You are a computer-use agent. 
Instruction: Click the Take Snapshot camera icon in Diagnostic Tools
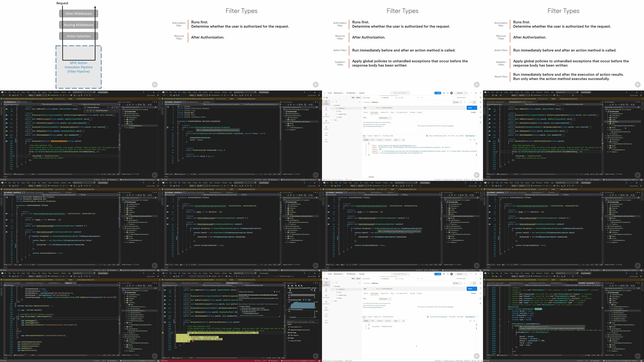pos(289,335)
